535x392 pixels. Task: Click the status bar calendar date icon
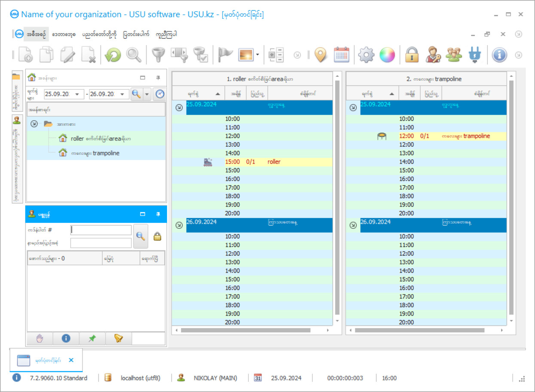[x=258, y=378]
